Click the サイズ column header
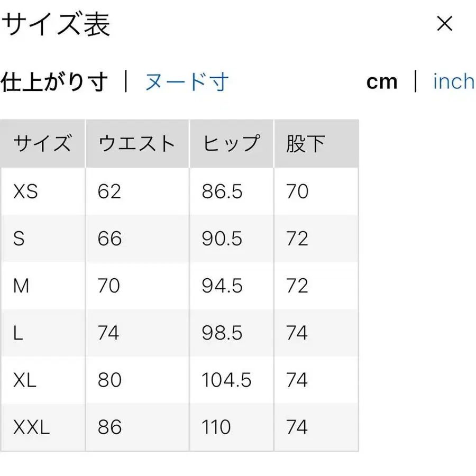This screenshot has height=476, width=476. point(42,143)
